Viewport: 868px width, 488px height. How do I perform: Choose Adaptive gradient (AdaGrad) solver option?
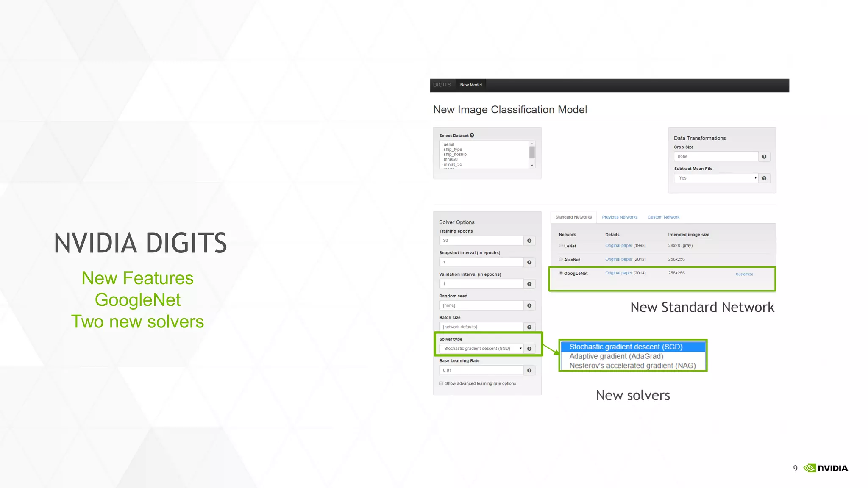(x=616, y=356)
